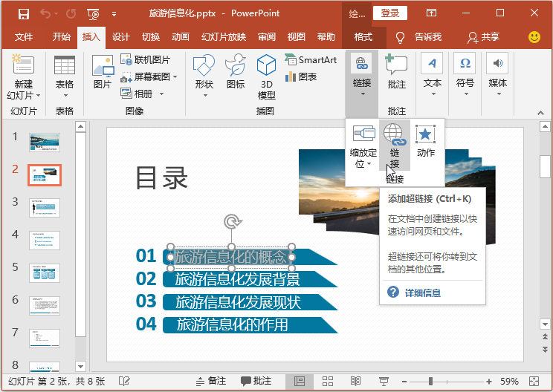Click the 告诉我 lightbulb search
Viewport: 553px width, 392px height.
(x=418, y=37)
